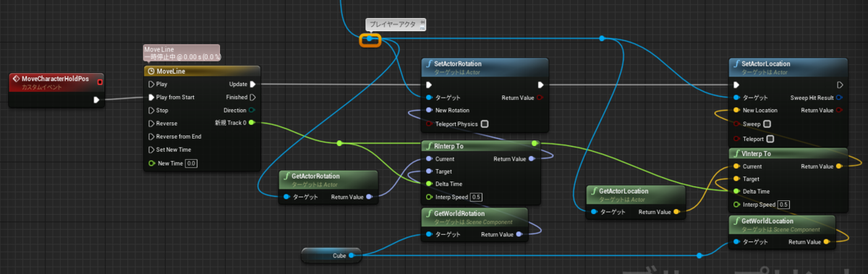Click ターゲット pin on SetActorLocation
Screen dimensions: 868x274
[737, 98]
